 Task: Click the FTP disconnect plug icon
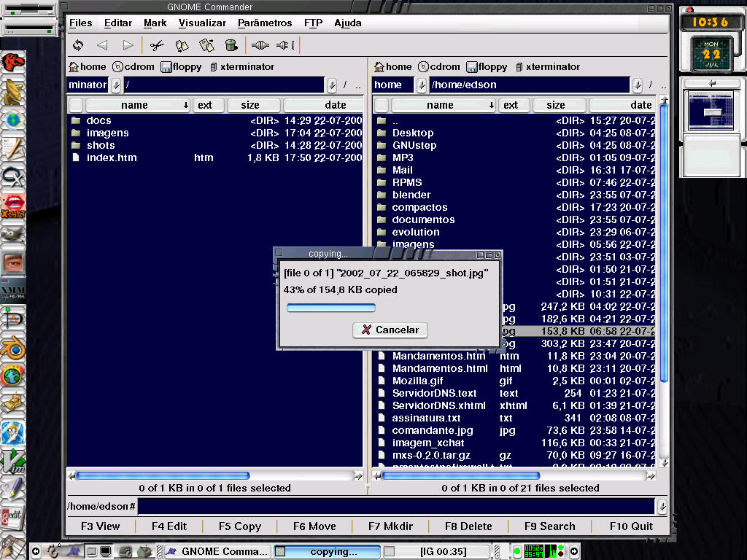point(285,45)
